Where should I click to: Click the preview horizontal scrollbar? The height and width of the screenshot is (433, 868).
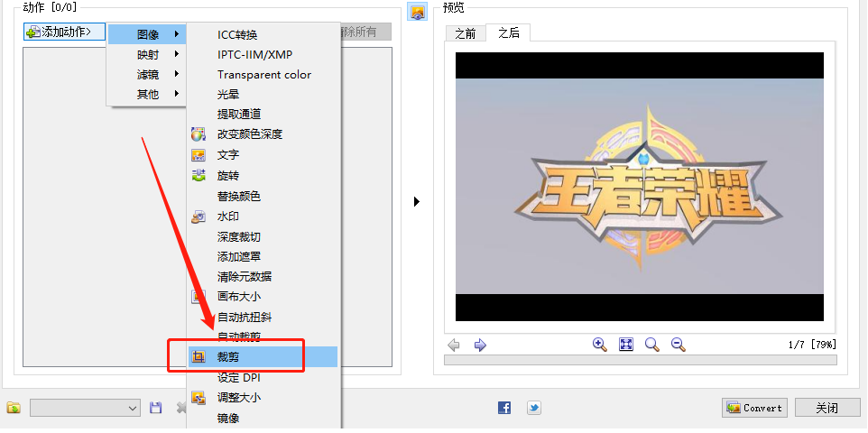pos(640,360)
